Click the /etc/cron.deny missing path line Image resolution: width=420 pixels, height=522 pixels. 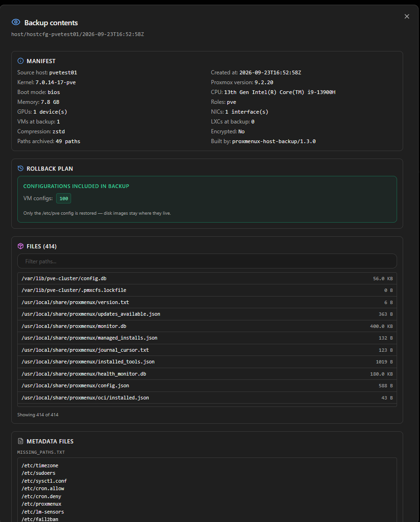(x=41, y=496)
